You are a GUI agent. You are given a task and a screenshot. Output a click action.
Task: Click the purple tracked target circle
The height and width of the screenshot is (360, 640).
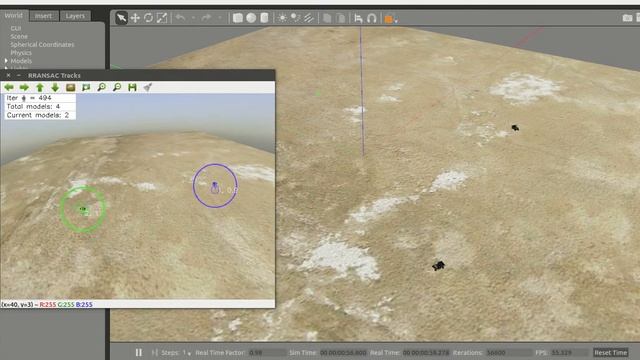[215, 186]
